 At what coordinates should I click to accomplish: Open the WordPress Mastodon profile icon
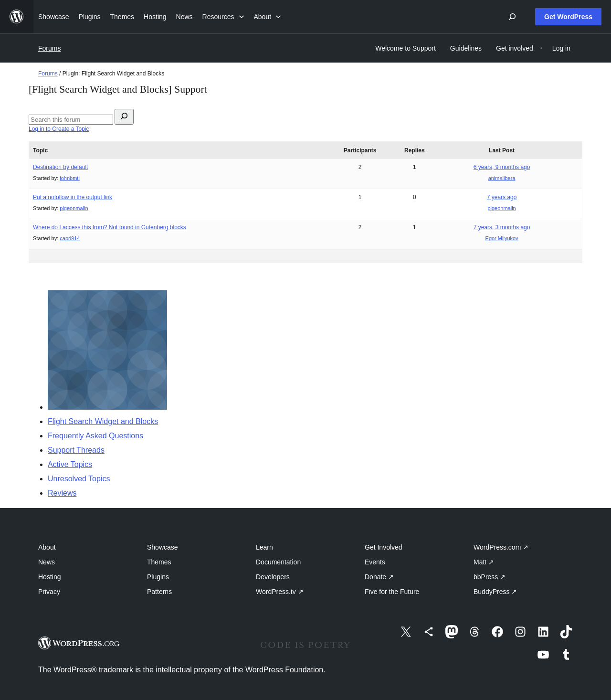[x=452, y=632]
